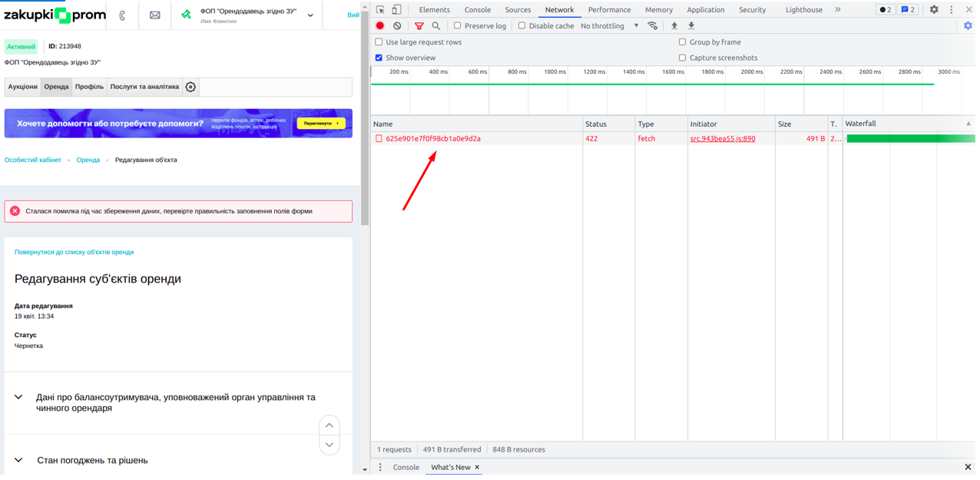Enable the Preserve log checkbox
The height and width of the screenshot is (480, 980).
(458, 26)
